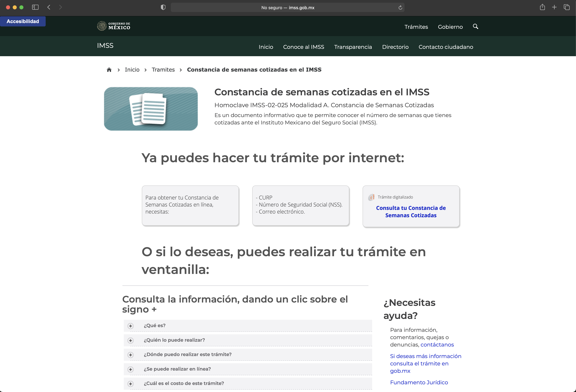576x392 pixels.
Task: Open the Safari share icon
Action: 542,7
